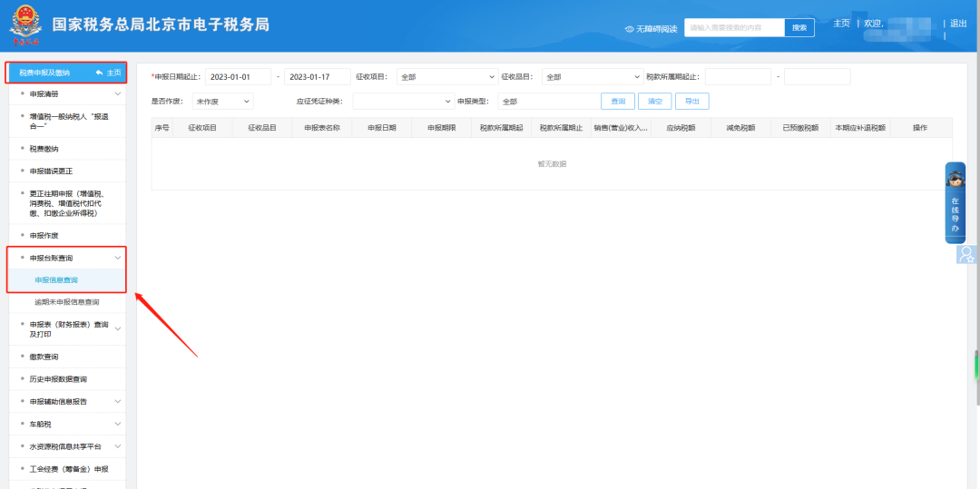Viewport: 980px width, 489px height.
Task: Open the 应征凭证种类 dropdown
Action: click(402, 102)
